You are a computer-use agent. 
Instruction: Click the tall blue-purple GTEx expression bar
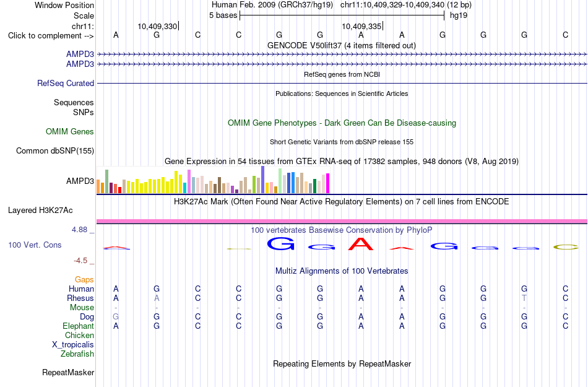coord(263,180)
